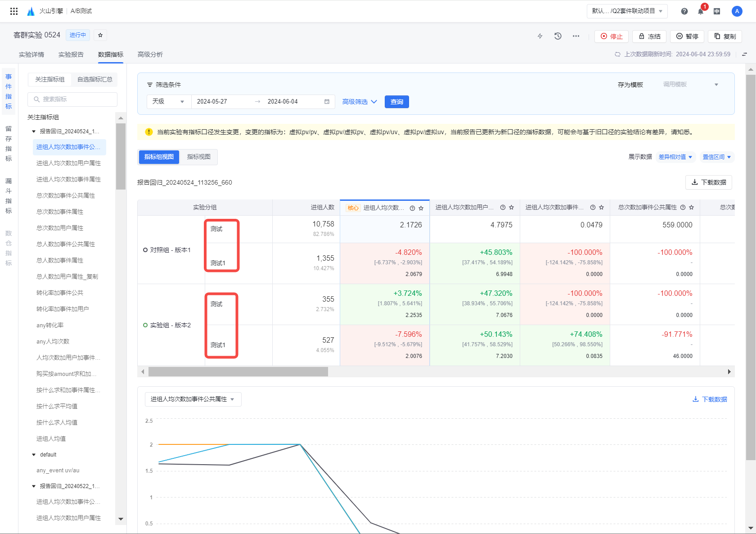This screenshot has width=756, height=534.
Task: Click help icon on 进组人均次数加事件 column
Action: coord(593,208)
